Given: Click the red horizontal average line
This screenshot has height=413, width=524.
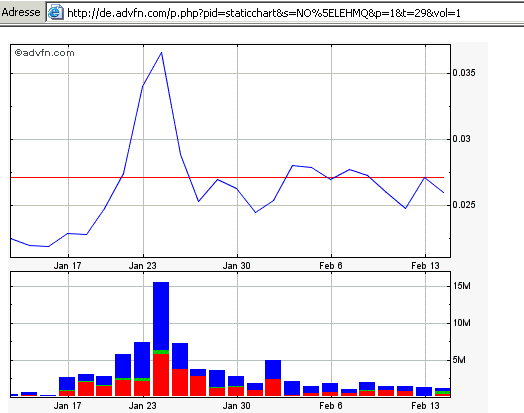Looking at the screenshot, I should [x=227, y=177].
